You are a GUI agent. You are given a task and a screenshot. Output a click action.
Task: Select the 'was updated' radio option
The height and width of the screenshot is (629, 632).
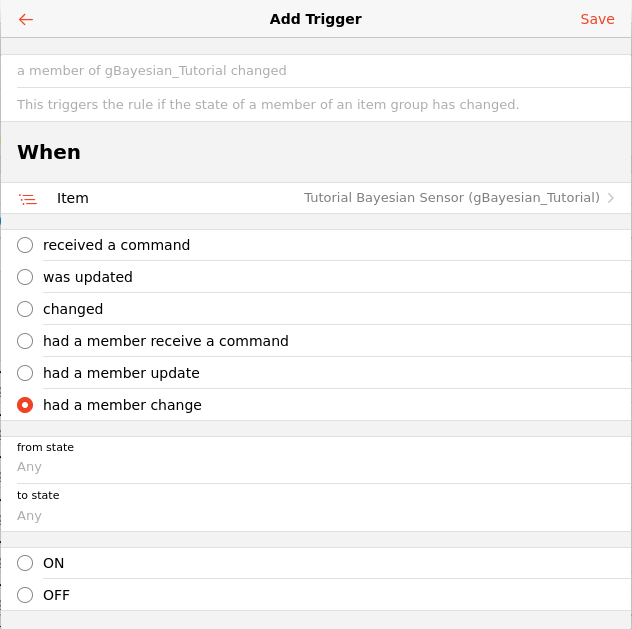pyautogui.click(x=25, y=277)
